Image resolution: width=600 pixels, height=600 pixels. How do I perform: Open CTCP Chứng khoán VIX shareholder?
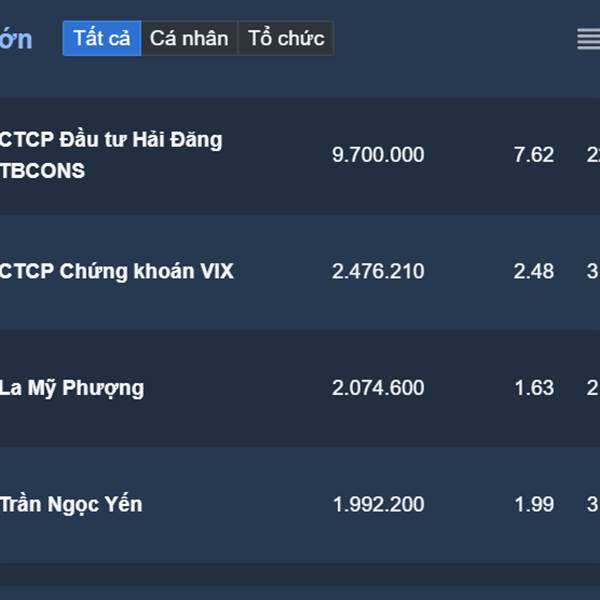point(117,271)
